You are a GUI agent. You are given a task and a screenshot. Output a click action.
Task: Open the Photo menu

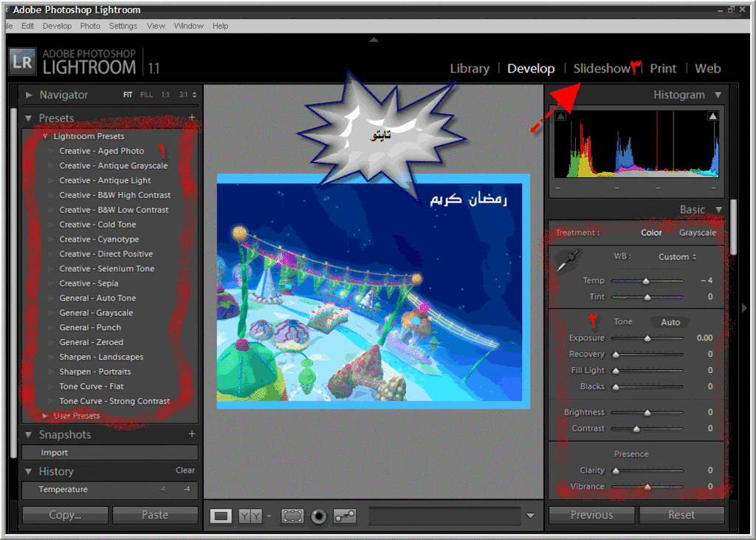click(90, 26)
